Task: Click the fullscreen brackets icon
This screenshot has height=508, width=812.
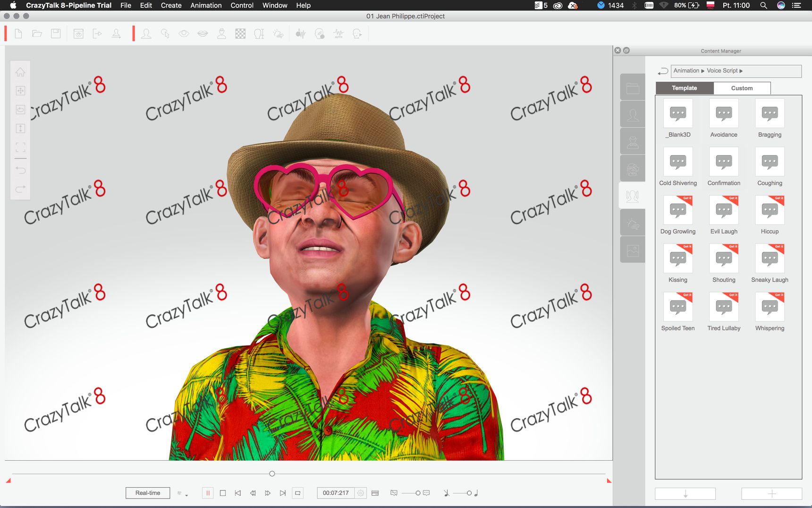Action: pos(20,147)
